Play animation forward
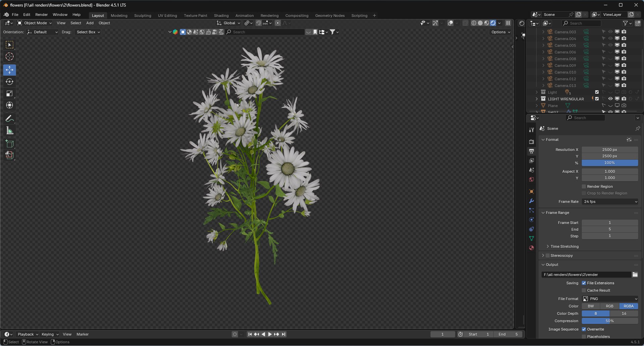Image resolution: width=644 pixels, height=346 pixels. pyautogui.click(x=270, y=334)
